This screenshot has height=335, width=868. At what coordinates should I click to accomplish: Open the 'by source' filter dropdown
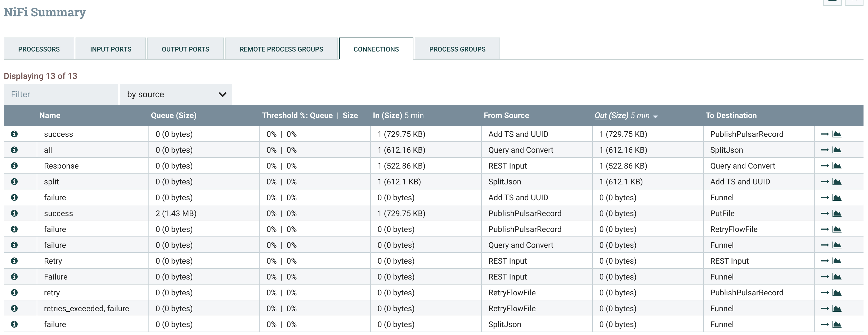(176, 94)
